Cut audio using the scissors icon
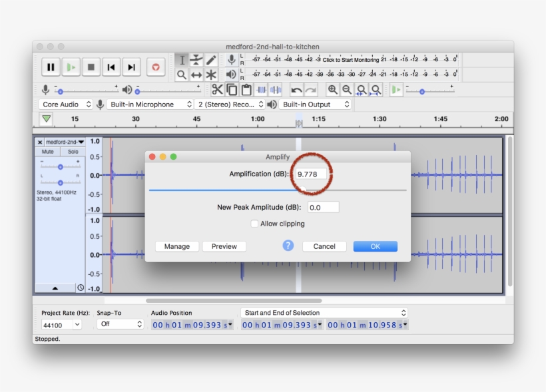Viewport: 546px width, 392px height. click(x=218, y=91)
